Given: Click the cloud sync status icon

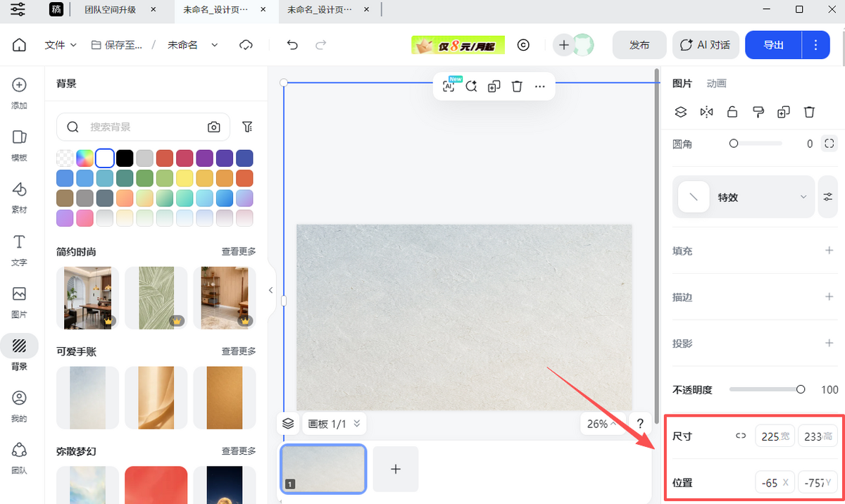Looking at the screenshot, I should point(246,45).
